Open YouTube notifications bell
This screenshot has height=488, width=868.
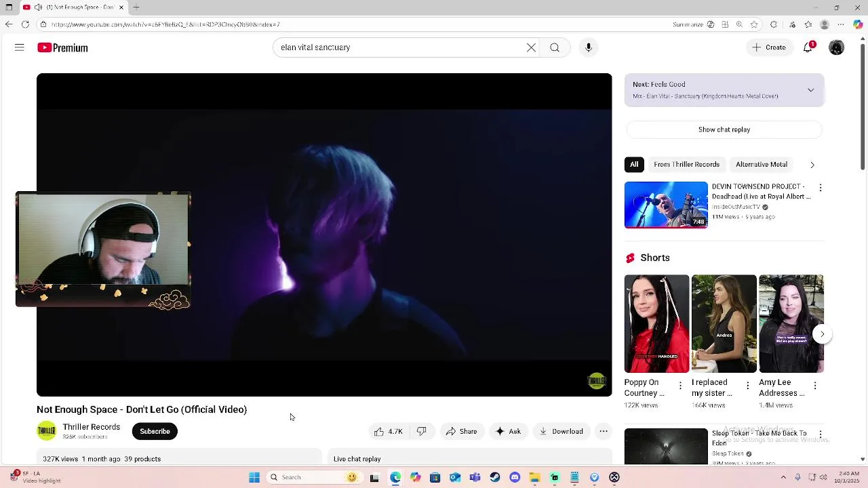(x=808, y=47)
